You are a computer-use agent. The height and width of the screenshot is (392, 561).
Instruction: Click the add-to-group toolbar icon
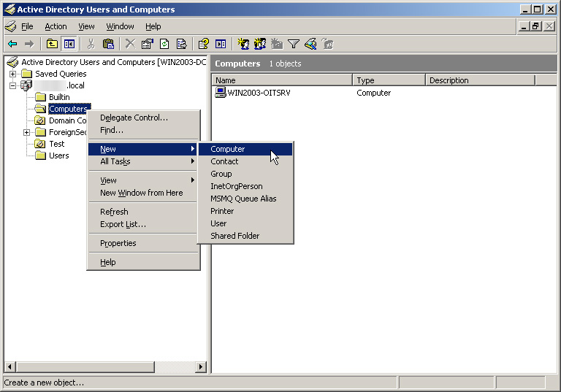(x=327, y=44)
